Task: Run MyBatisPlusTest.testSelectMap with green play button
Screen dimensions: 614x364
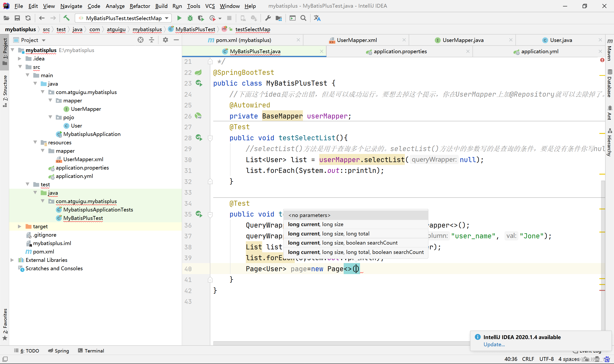Action: pos(179,18)
